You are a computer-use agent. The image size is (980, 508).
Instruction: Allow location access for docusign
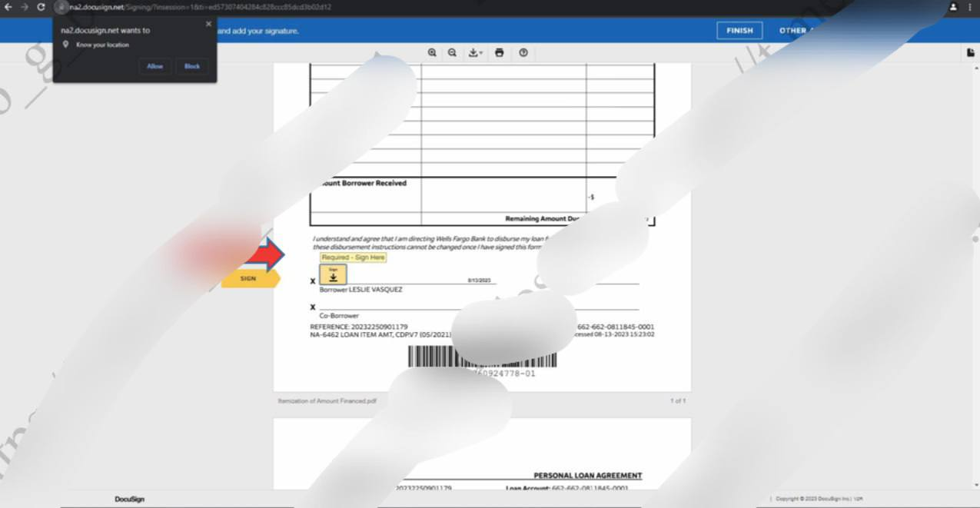pos(155,66)
